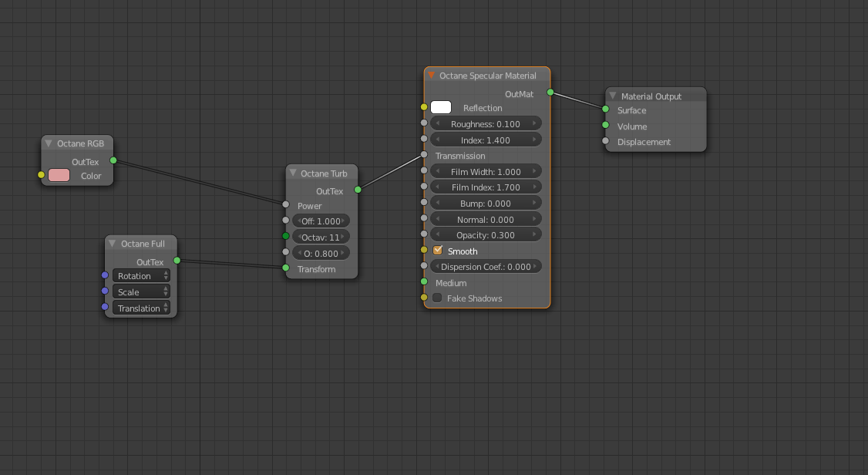Collapse the Octane Specular Material node

click(x=431, y=76)
